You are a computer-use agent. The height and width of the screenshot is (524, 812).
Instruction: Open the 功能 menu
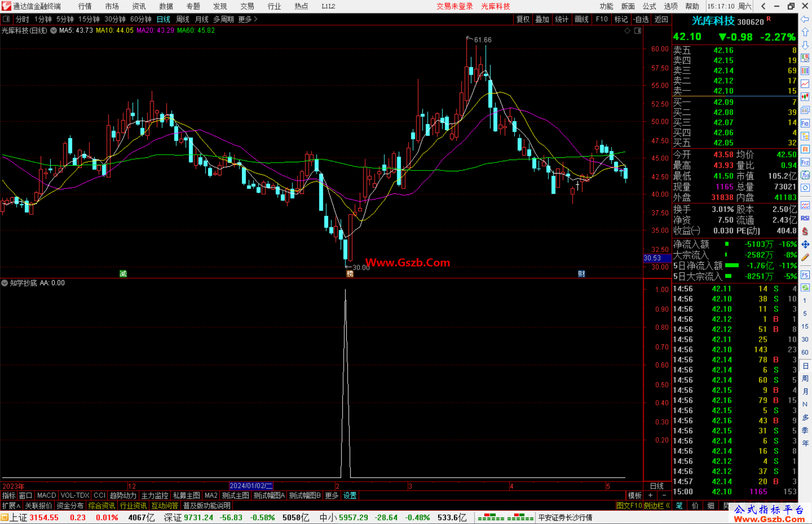[606, 6]
